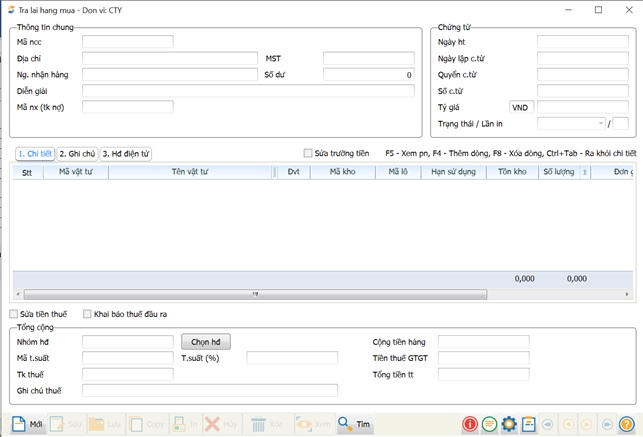The height and width of the screenshot is (437, 643).
Task: Click the Mã ncc input field
Action: click(x=127, y=42)
